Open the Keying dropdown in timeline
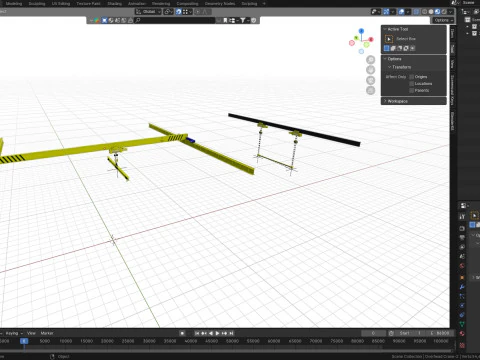Image resolution: width=480 pixels, height=360 pixels. pyautogui.click(x=14, y=333)
